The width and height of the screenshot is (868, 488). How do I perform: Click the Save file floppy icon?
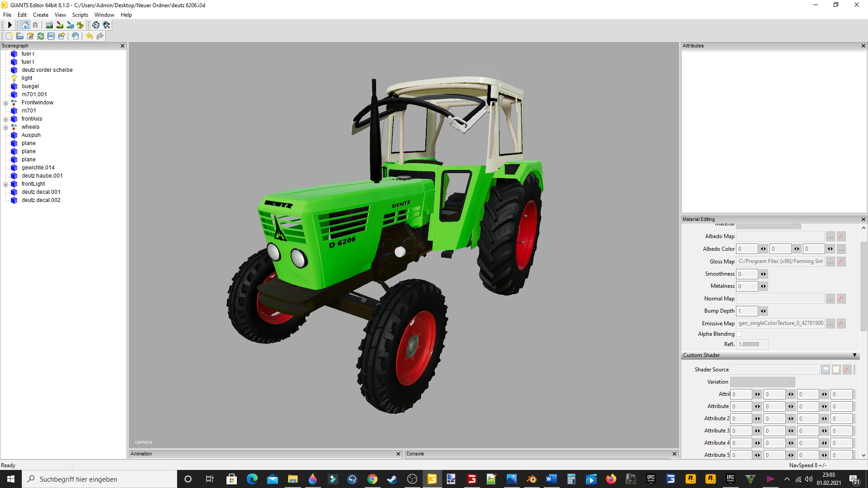(x=51, y=36)
